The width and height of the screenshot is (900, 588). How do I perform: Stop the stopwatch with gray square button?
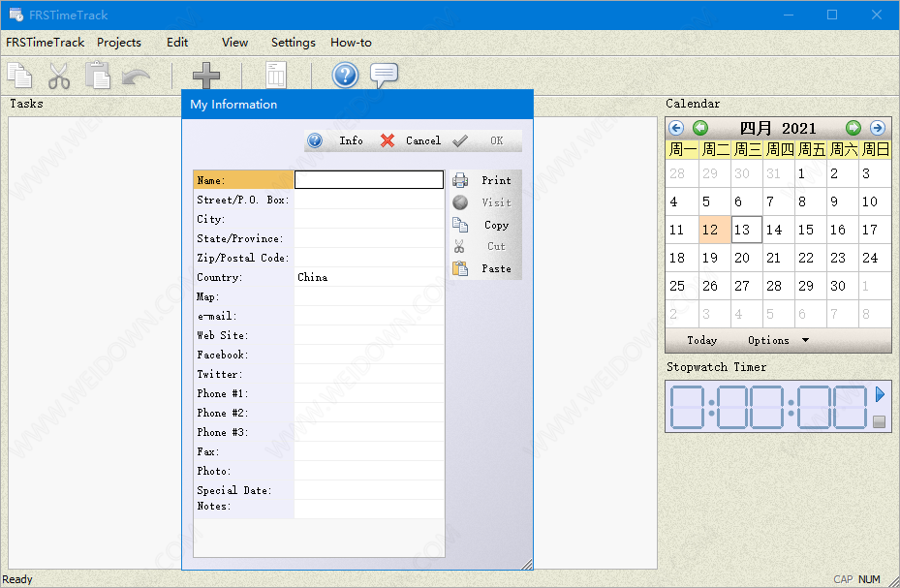879,421
